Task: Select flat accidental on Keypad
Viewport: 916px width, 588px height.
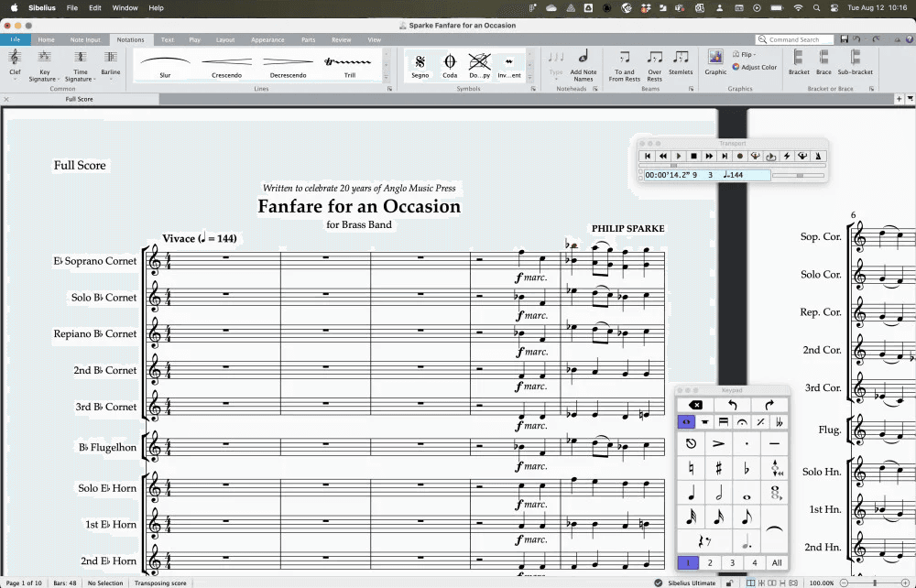Action: pyautogui.click(x=747, y=468)
